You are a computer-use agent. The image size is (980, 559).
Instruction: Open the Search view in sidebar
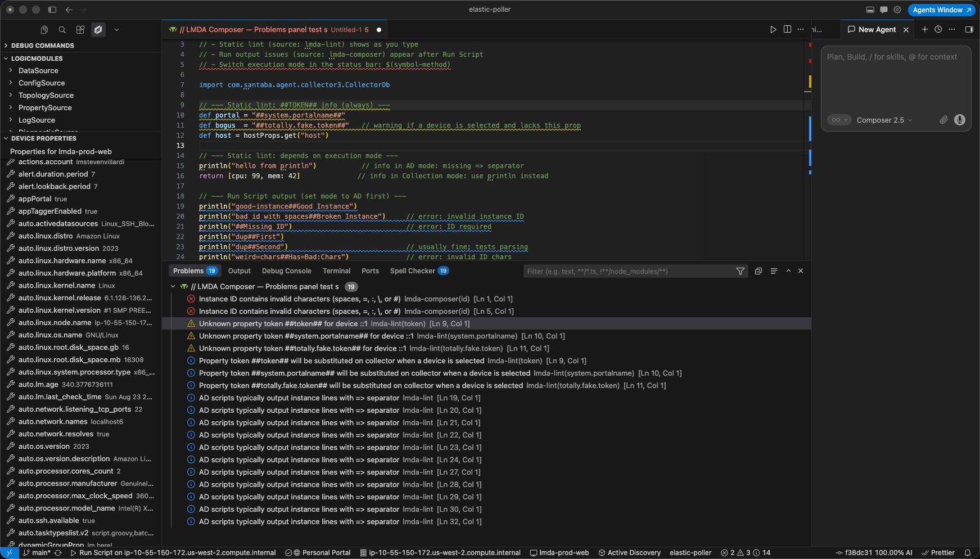(x=62, y=30)
